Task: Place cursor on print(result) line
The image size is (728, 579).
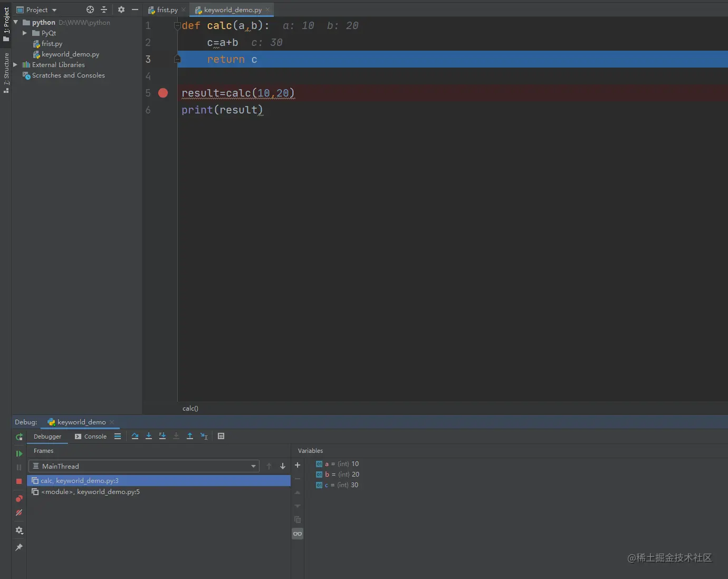Action: coord(222,110)
